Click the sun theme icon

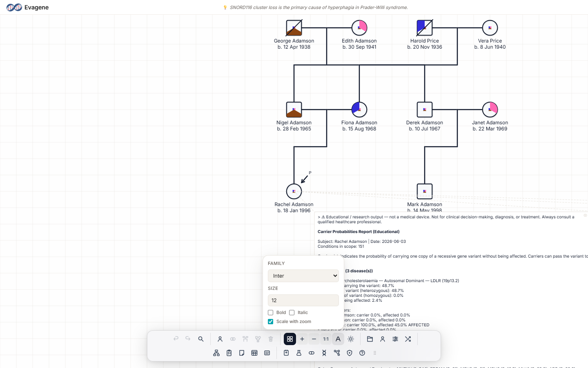click(x=351, y=339)
